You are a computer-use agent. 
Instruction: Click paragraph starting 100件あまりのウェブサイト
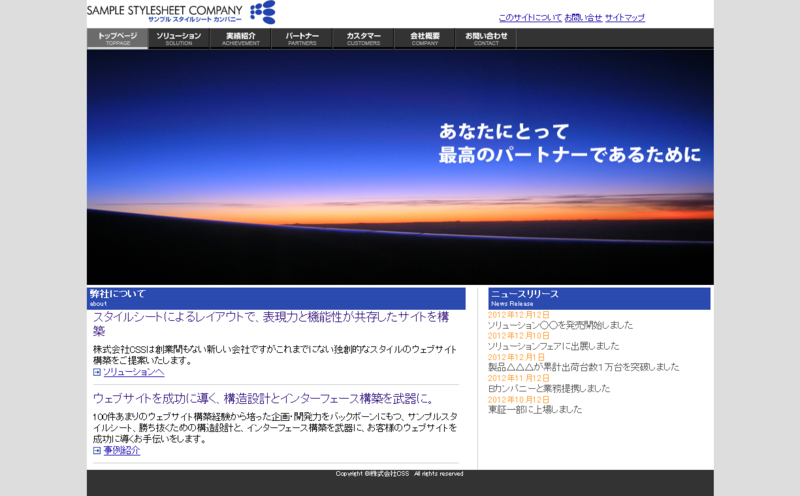(275, 428)
